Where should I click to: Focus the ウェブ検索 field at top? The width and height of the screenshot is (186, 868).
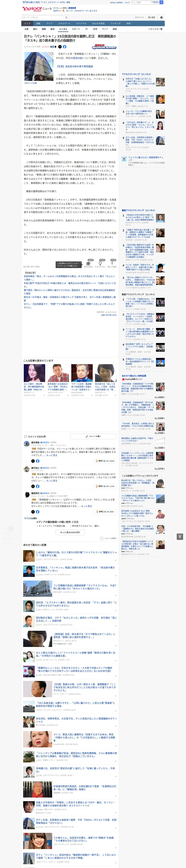141,2
